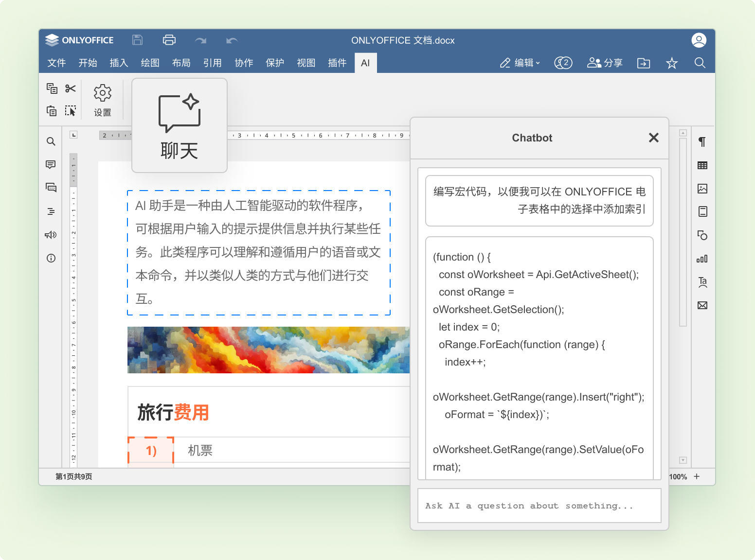Click the colorful abstract image in document
The height and width of the screenshot is (560, 755).
tap(268, 350)
